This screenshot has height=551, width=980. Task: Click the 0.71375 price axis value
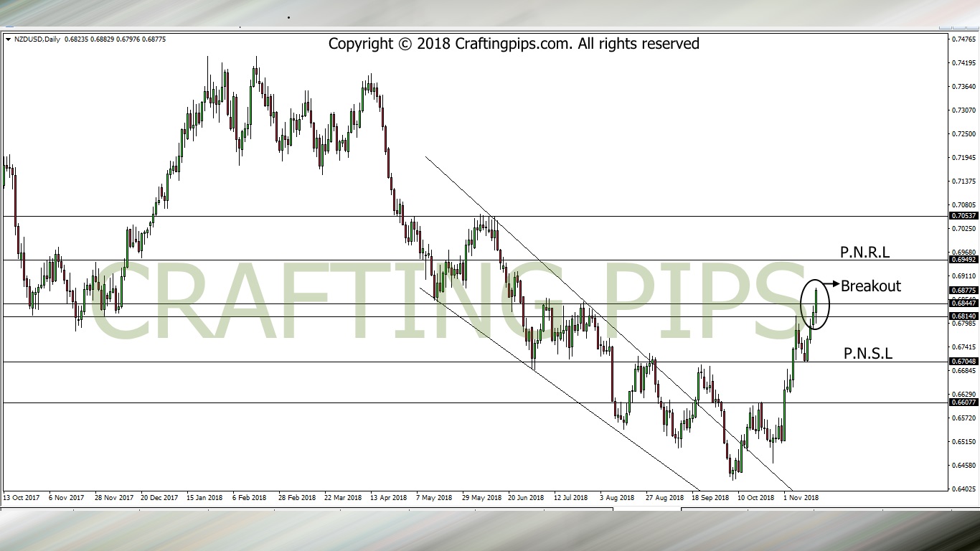[965, 182]
